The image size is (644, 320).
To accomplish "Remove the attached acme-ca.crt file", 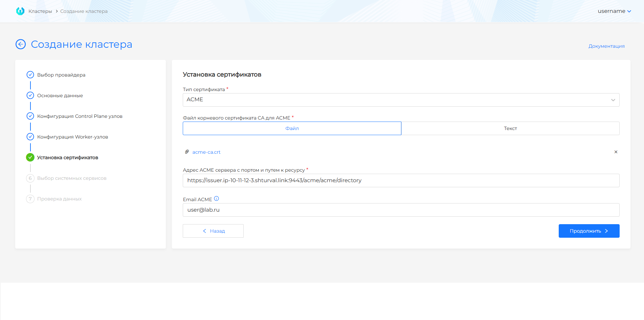I will pyautogui.click(x=616, y=152).
